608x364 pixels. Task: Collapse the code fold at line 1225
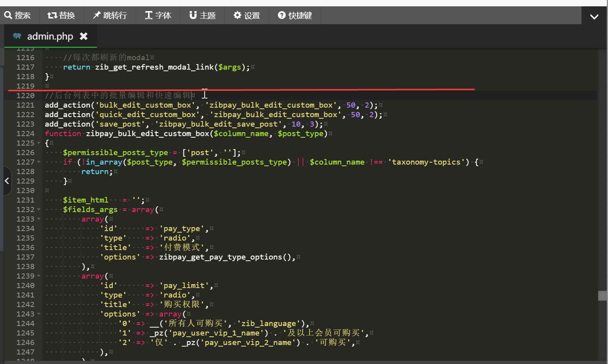39,143
